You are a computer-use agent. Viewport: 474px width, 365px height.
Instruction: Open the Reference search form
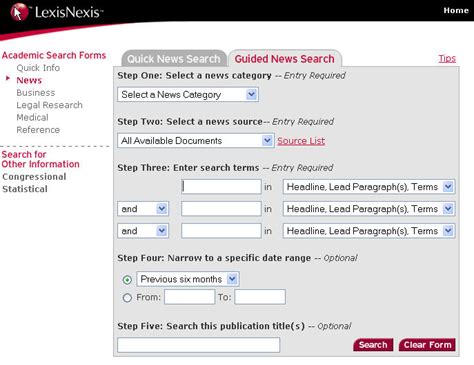pyautogui.click(x=38, y=130)
